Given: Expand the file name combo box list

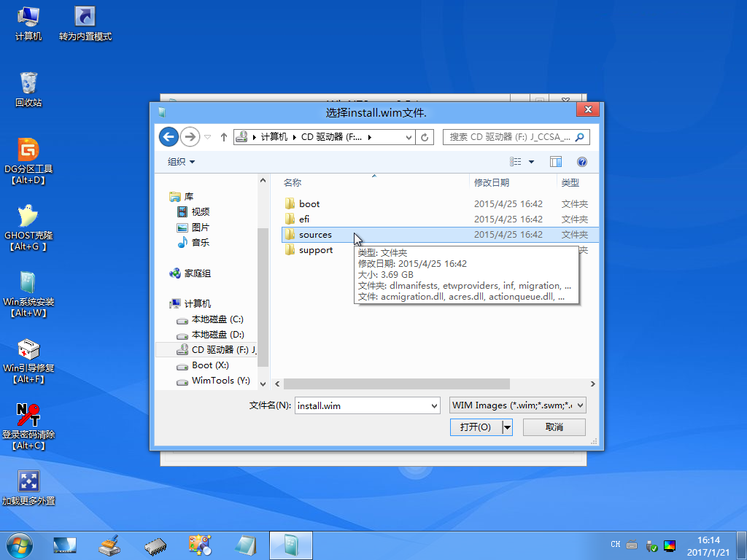Looking at the screenshot, I should tap(434, 405).
